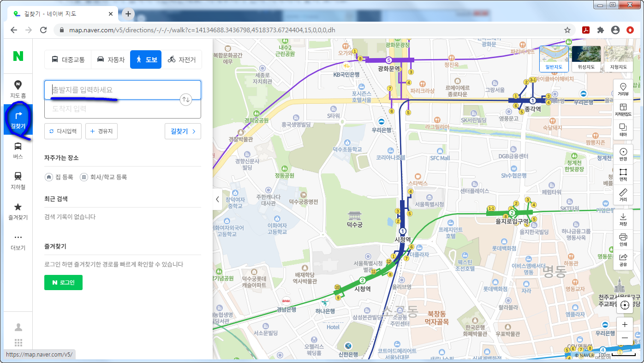Click the 다시입력 reset button

[x=63, y=131]
